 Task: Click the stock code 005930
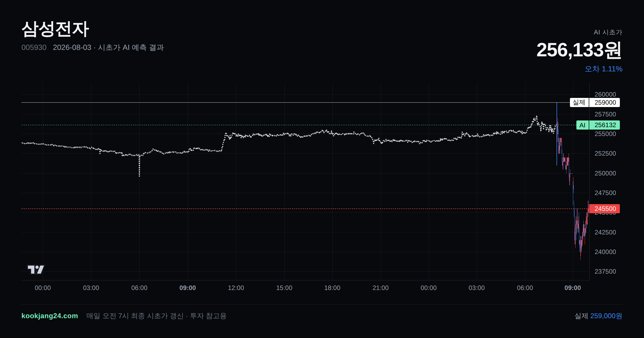(34, 47)
